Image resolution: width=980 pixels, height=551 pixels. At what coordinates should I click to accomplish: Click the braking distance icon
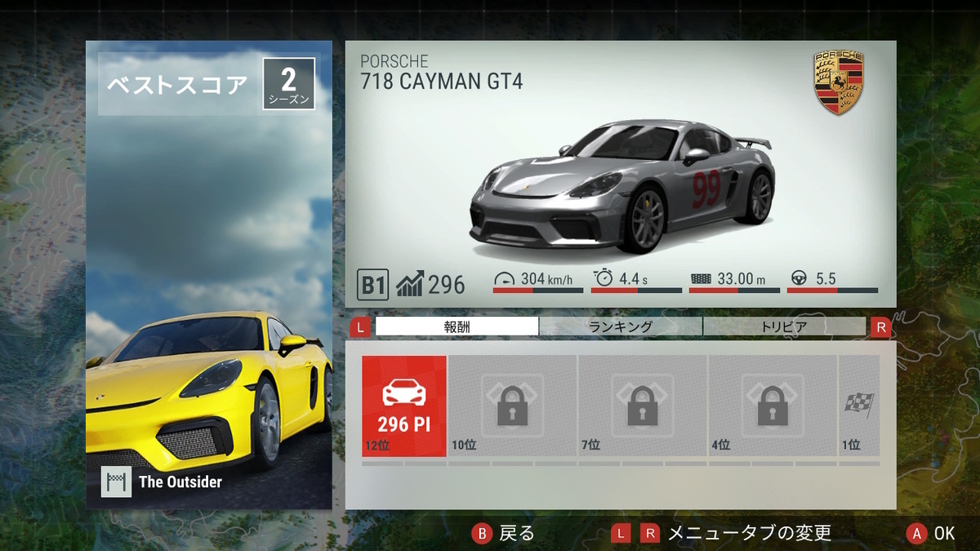pos(701,279)
